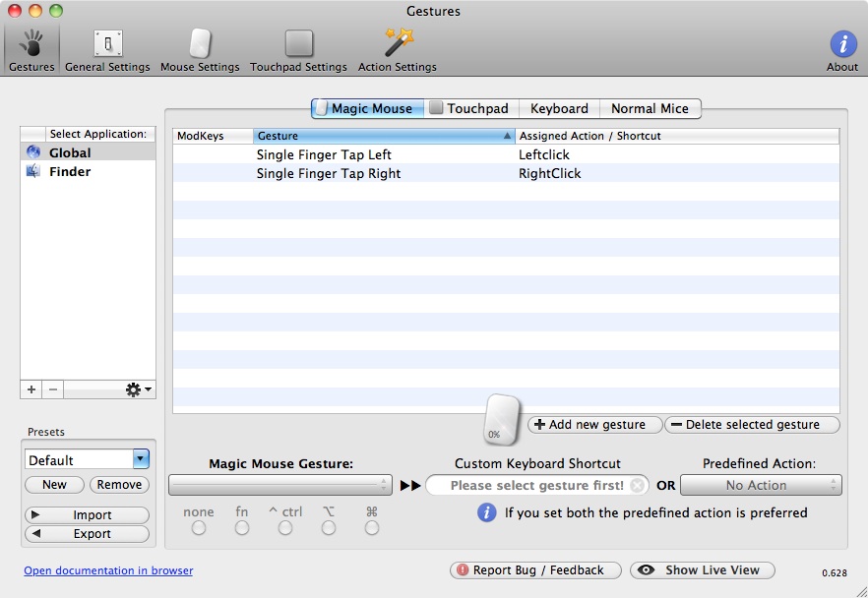Enable the fn modifier radio button

point(242,528)
